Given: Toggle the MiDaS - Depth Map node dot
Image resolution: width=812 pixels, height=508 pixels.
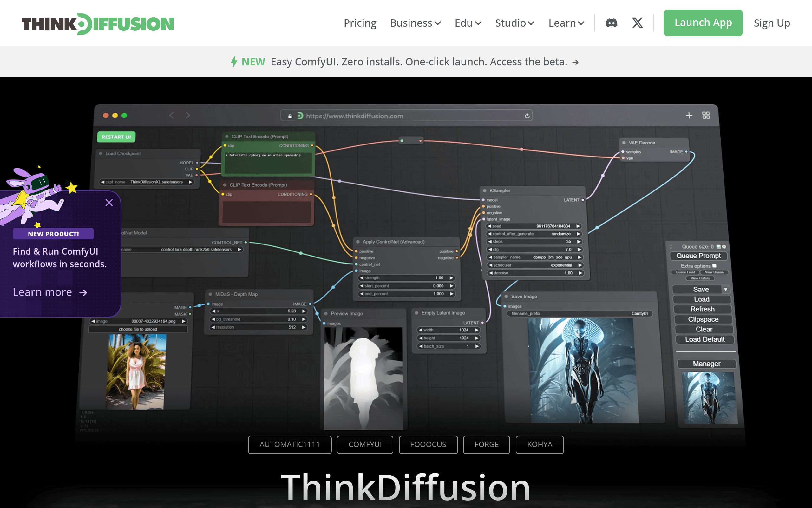Looking at the screenshot, I should coord(210,294).
